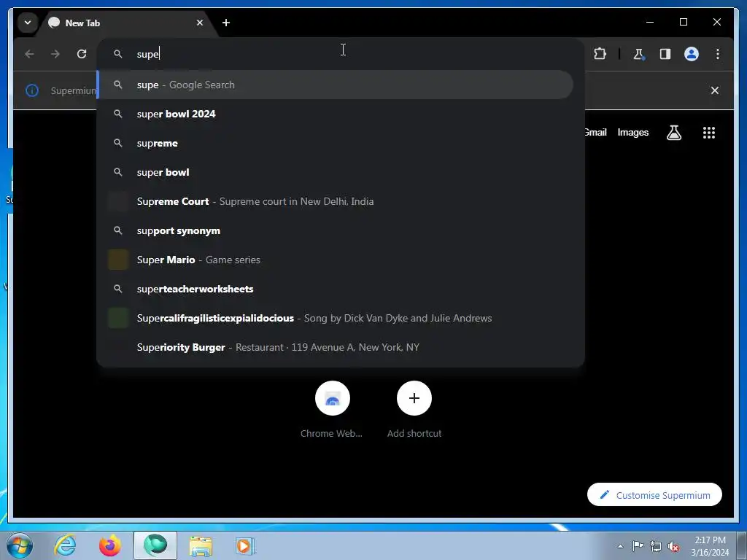Choose Supreme Court New Delhi suggestion
747x560 pixels.
336,201
